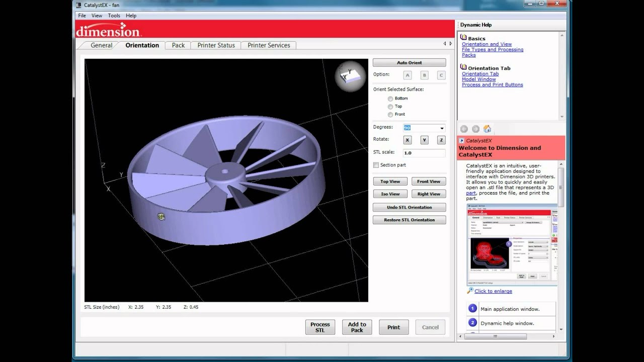Rotate the model about Y axis
This screenshot has width=644, height=362.
424,140
